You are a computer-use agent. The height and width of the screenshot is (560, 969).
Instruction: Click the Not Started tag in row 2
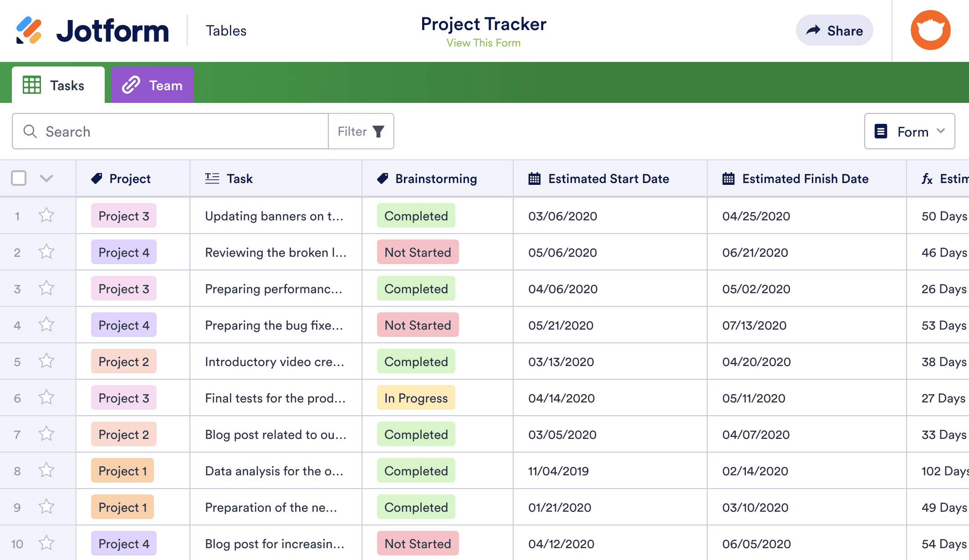click(418, 252)
